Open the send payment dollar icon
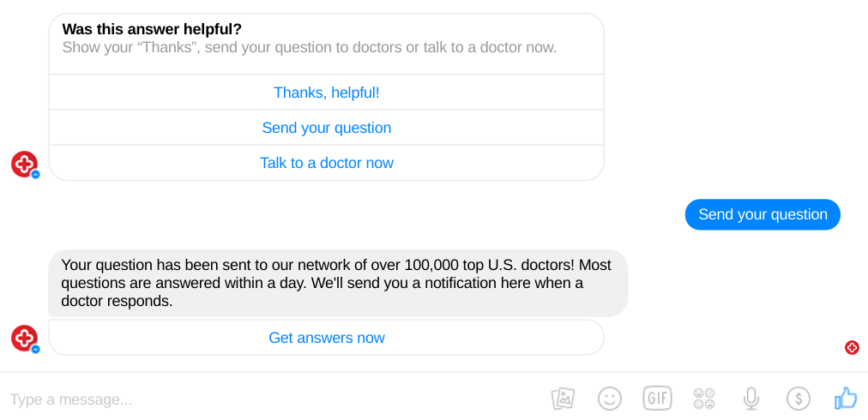The width and height of the screenshot is (868, 420). click(x=799, y=399)
